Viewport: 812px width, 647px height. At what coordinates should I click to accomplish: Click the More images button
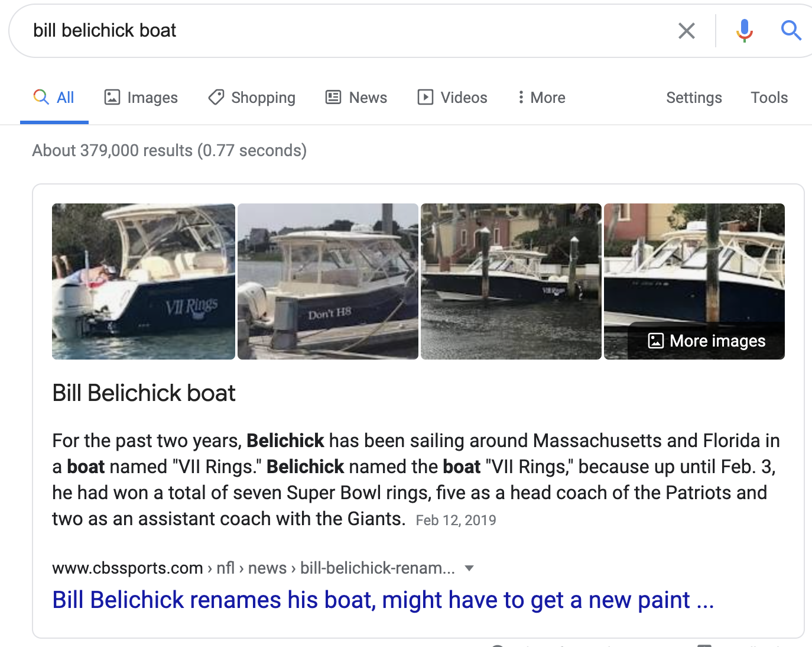[707, 341]
